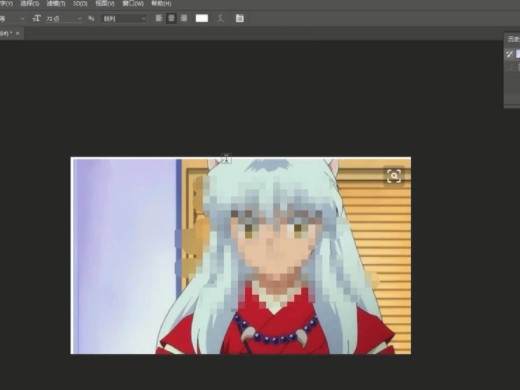The image size is (520, 390).
Task: Open the Filter (滤镜) menu
Action: click(56, 4)
